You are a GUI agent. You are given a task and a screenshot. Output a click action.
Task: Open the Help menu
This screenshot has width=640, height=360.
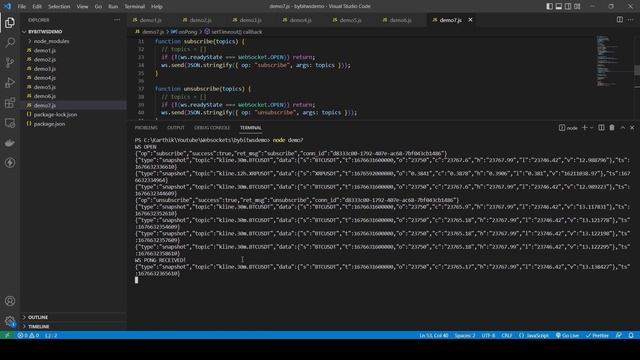(157, 6)
